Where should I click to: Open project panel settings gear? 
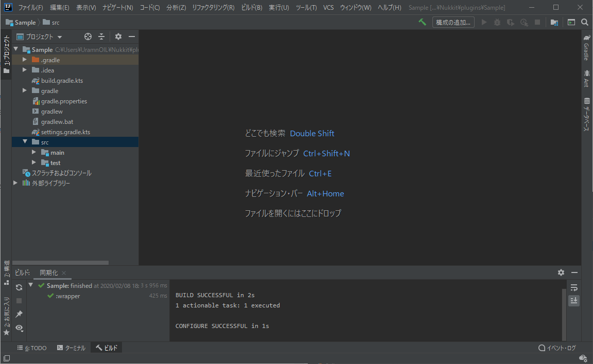pyautogui.click(x=118, y=37)
